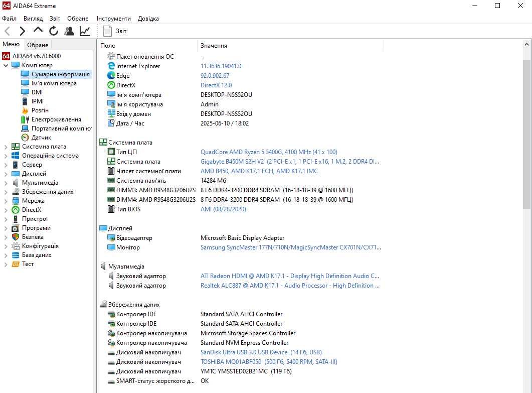Open Вигляд menu
The width and height of the screenshot is (532, 393).
33,19
